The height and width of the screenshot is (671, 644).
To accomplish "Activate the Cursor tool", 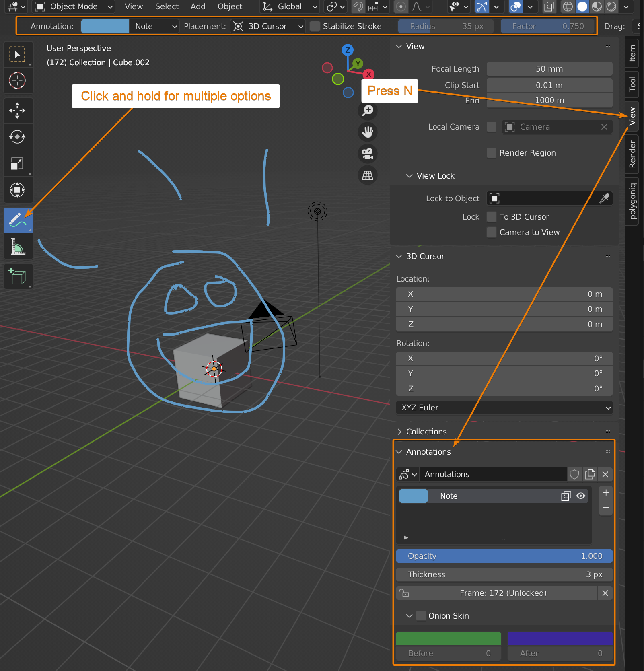I will (18, 81).
